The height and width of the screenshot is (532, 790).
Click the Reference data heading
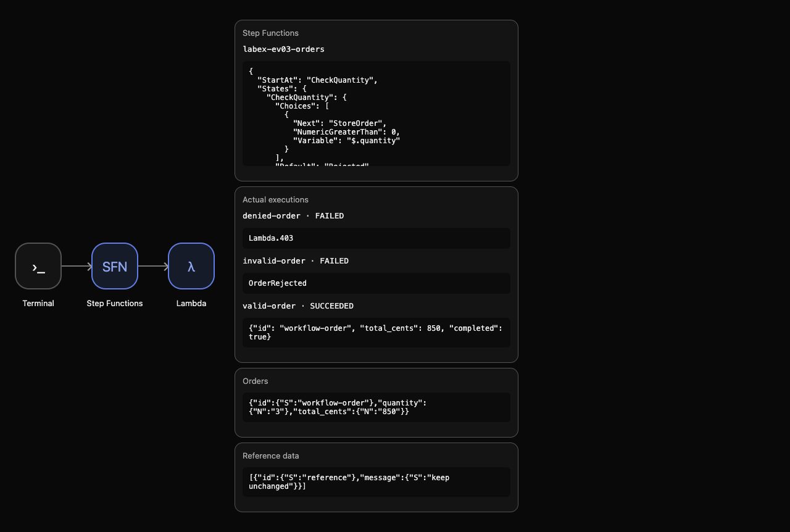coord(271,455)
